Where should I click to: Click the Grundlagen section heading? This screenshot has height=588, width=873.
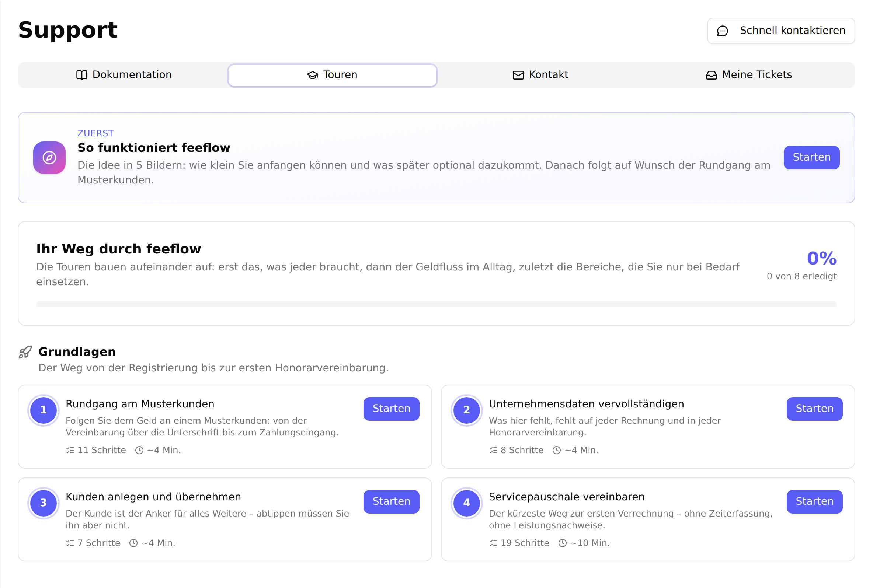(77, 352)
